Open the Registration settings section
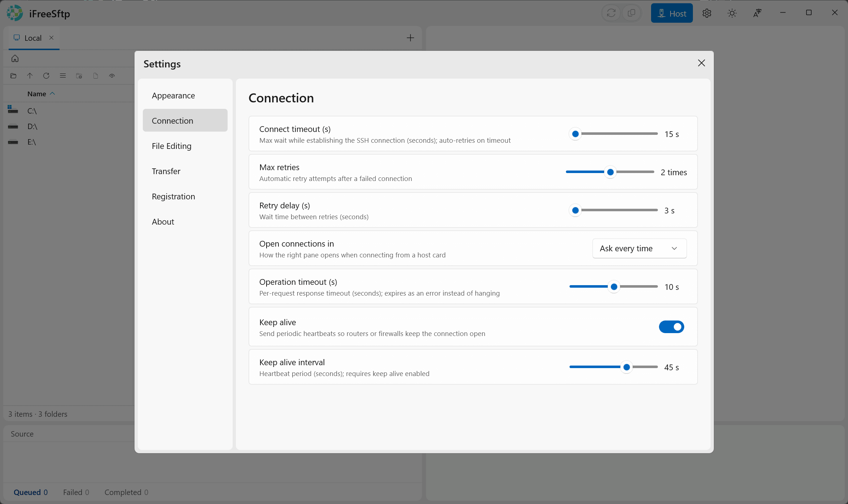This screenshot has width=848, height=504. [x=185, y=196]
